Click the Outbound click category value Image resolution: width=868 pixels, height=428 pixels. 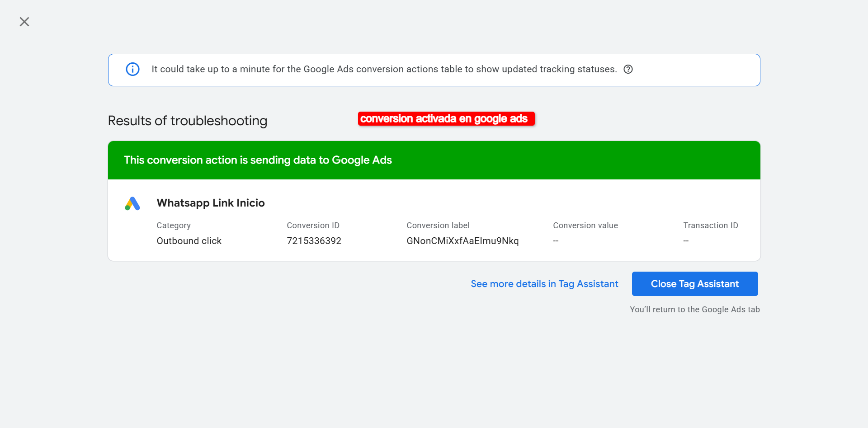[x=189, y=241]
